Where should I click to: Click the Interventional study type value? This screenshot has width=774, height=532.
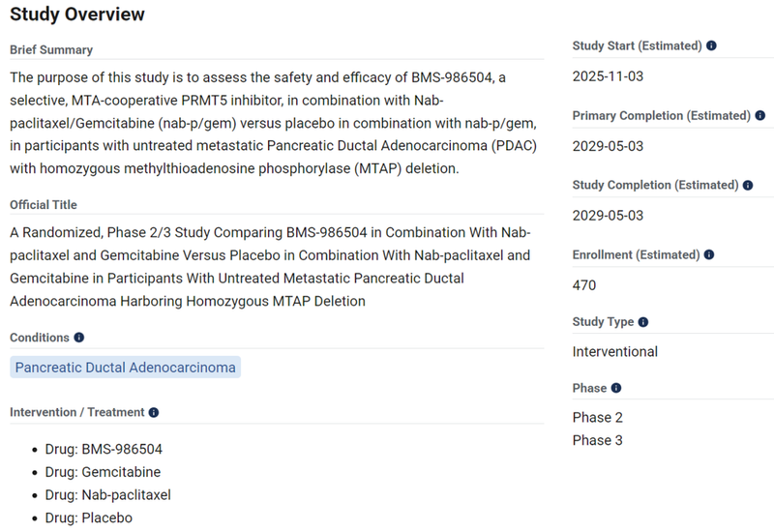[615, 352]
